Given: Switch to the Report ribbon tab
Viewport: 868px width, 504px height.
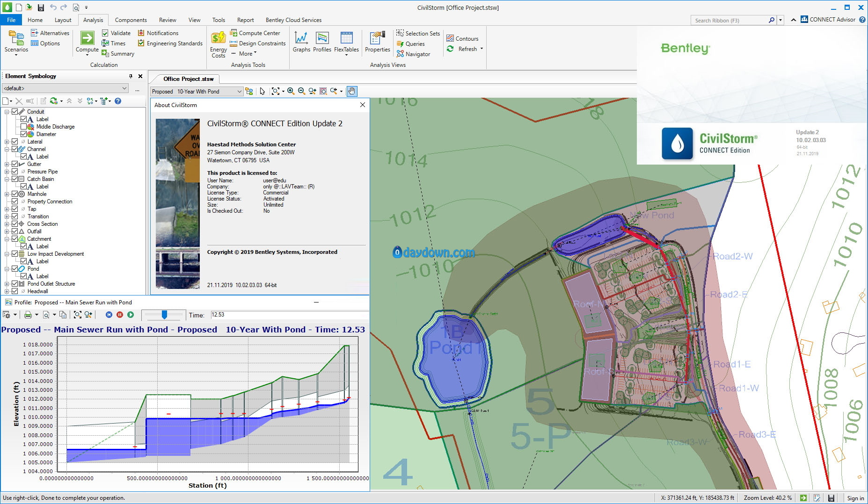Looking at the screenshot, I should (245, 20).
